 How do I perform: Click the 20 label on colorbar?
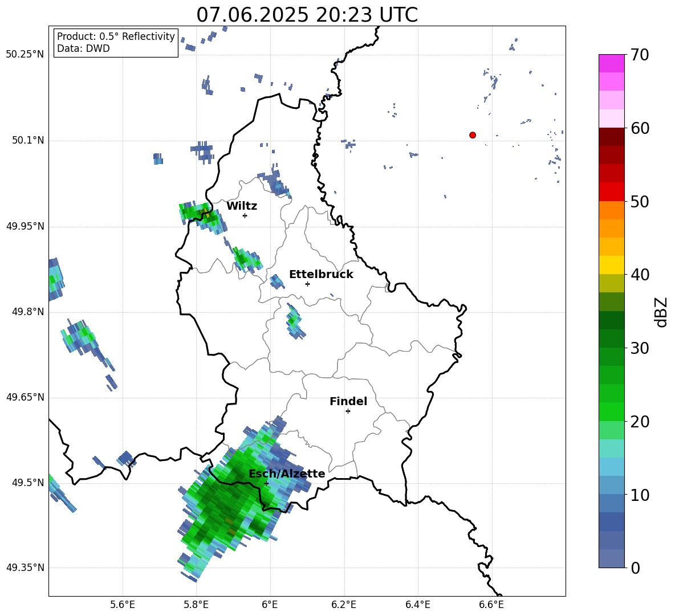(639, 422)
